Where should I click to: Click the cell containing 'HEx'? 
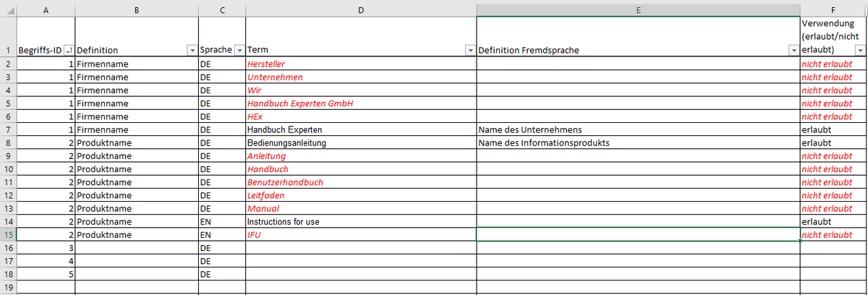point(361,116)
